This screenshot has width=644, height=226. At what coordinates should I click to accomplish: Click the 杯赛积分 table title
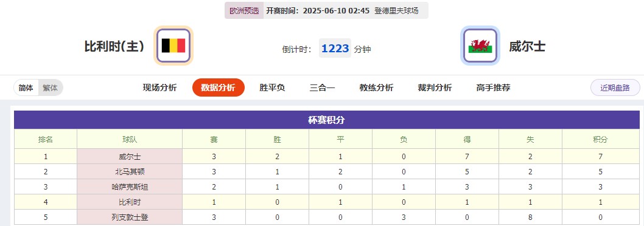(326, 120)
